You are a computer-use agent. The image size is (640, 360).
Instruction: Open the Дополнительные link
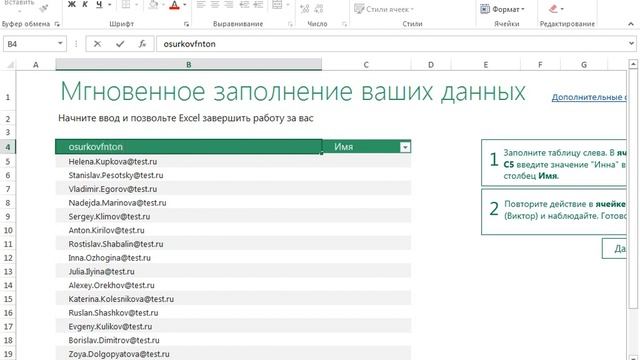589,97
